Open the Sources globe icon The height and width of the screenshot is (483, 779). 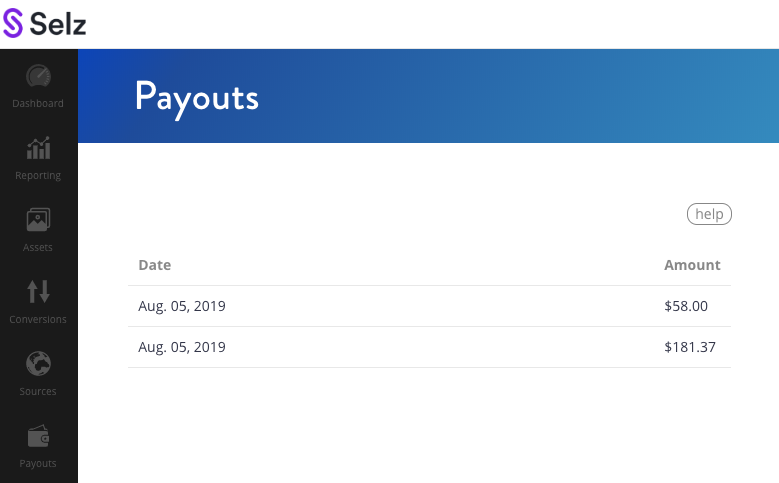click(38, 364)
